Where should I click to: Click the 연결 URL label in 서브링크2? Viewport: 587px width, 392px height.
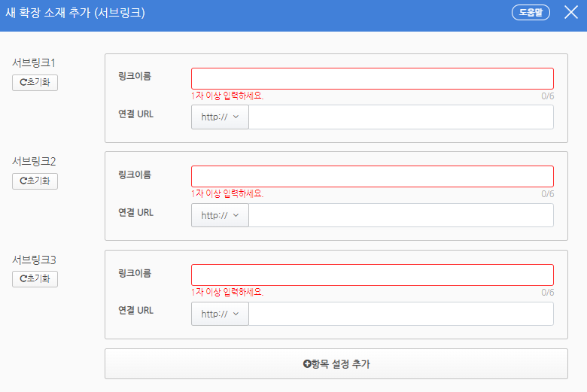pos(136,213)
